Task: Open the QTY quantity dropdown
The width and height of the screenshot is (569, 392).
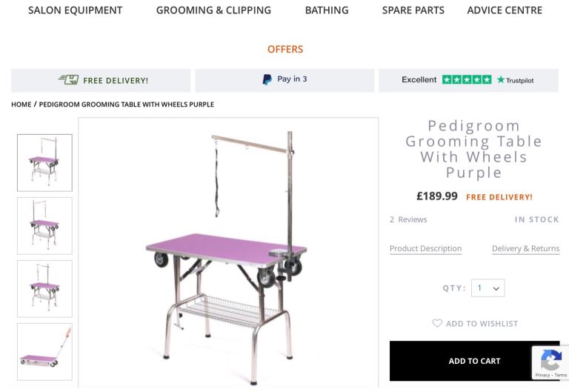Action: coord(488,288)
